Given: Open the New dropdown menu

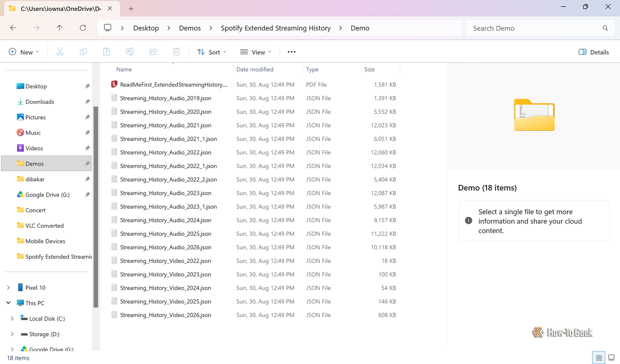Looking at the screenshot, I should point(24,52).
